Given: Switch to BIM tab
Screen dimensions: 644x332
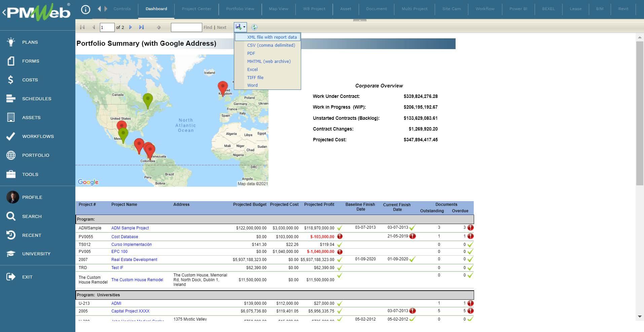Looking at the screenshot, I should tap(600, 9).
